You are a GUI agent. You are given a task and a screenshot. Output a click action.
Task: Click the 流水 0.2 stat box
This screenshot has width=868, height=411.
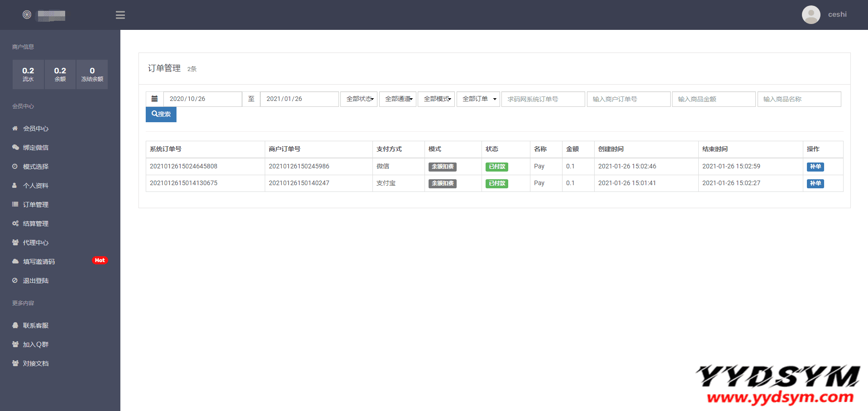point(28,74)
